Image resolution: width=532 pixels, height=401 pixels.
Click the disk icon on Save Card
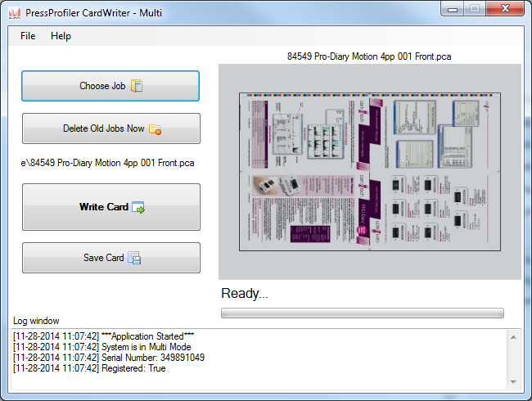pos(134,258)
